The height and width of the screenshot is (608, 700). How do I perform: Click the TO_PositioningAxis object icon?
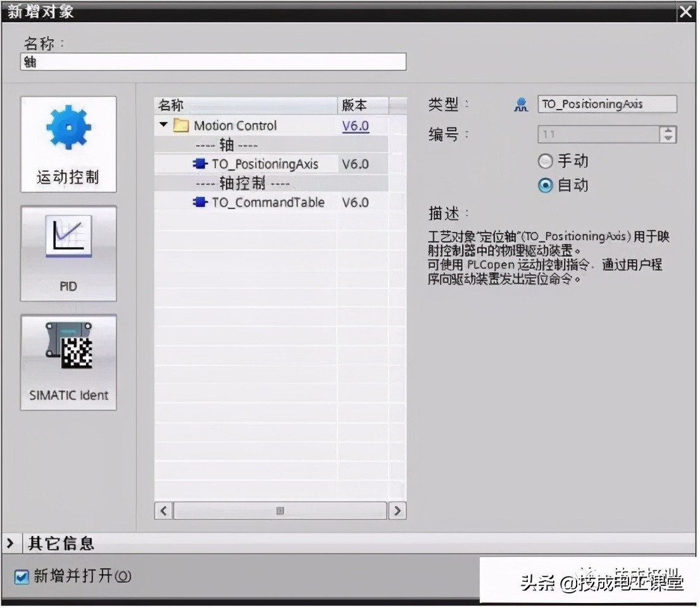[x=199, y=163]
